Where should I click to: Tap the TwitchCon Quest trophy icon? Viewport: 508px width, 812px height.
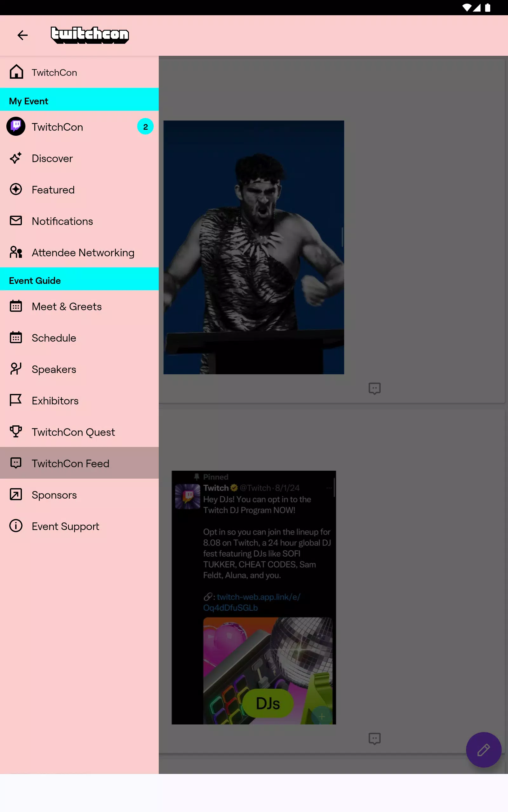click(x=16, y=431)
